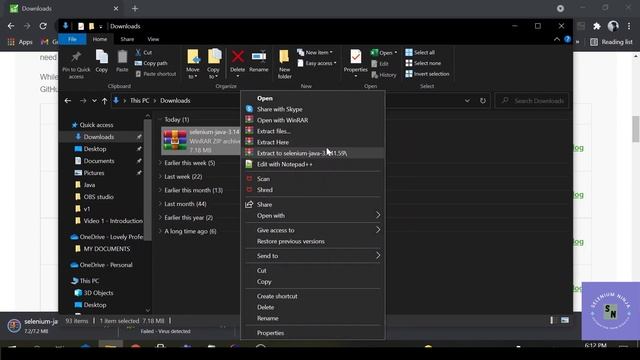Select Documents in navigation pane
Image resolution: width=640 pixels, height=360 pixels.
[99, 161]
